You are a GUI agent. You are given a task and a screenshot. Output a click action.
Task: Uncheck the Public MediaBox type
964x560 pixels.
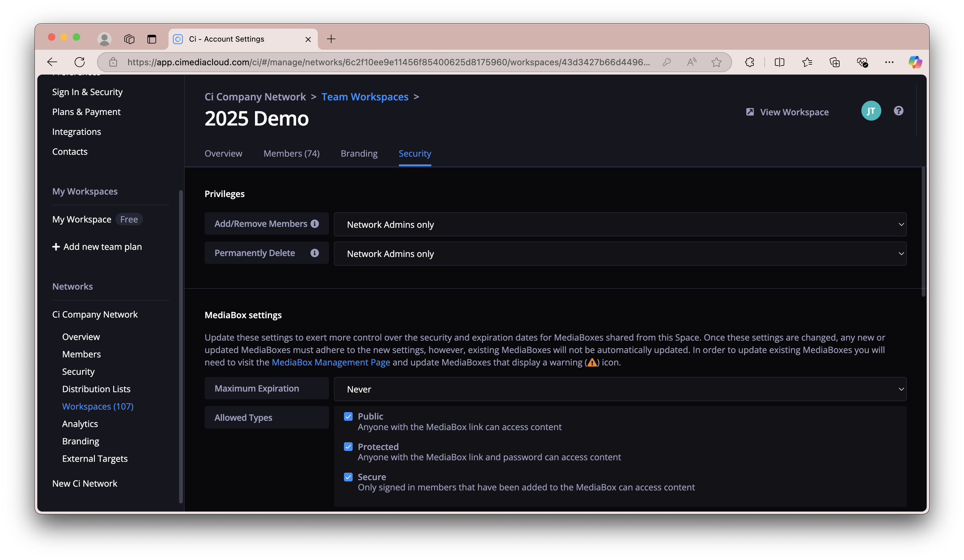(348, 416)
